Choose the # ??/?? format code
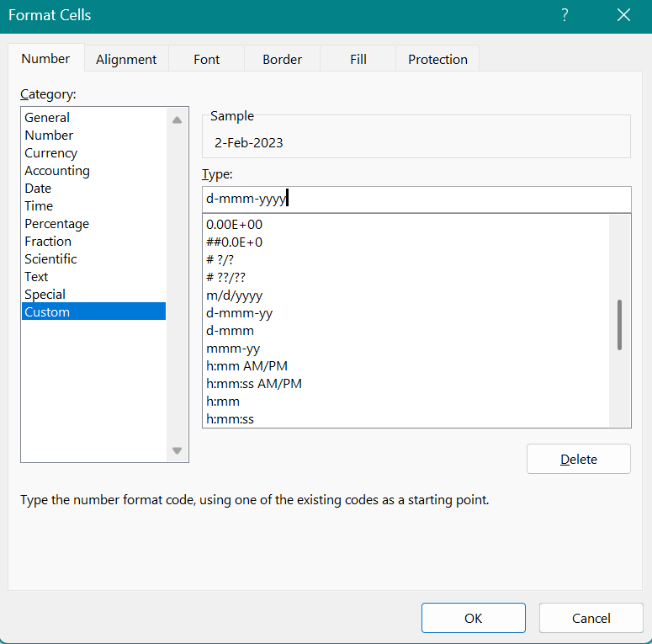This screenshot has width=652, height=644. point(406,278)
